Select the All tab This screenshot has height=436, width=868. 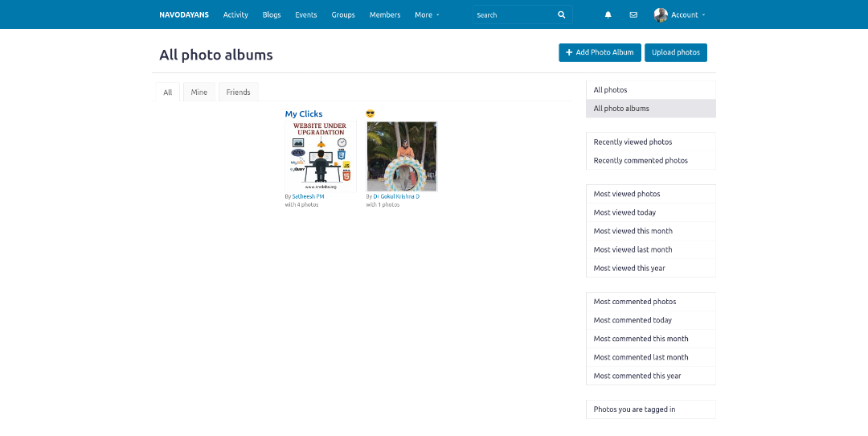click(167, 93)
